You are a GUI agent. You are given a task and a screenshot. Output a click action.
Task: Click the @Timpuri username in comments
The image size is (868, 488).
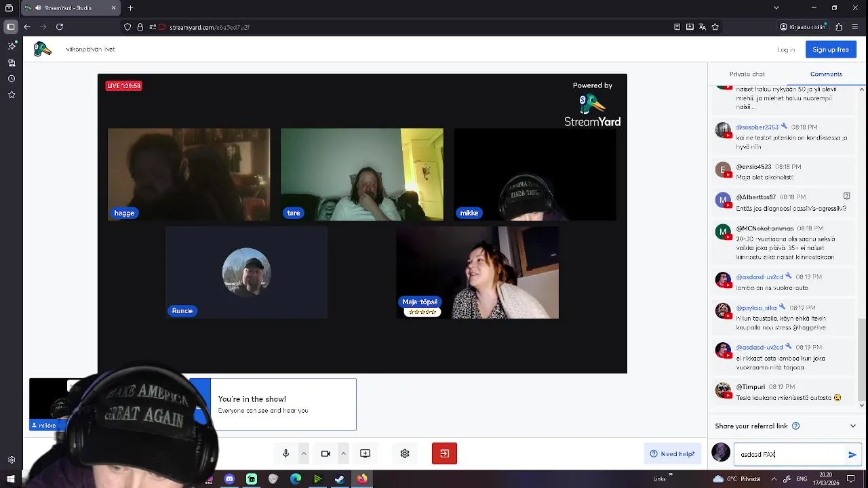(751, 387)
